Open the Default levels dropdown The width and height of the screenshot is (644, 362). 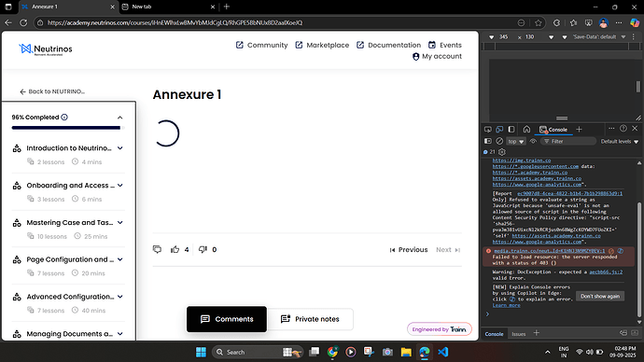(620, 141)
